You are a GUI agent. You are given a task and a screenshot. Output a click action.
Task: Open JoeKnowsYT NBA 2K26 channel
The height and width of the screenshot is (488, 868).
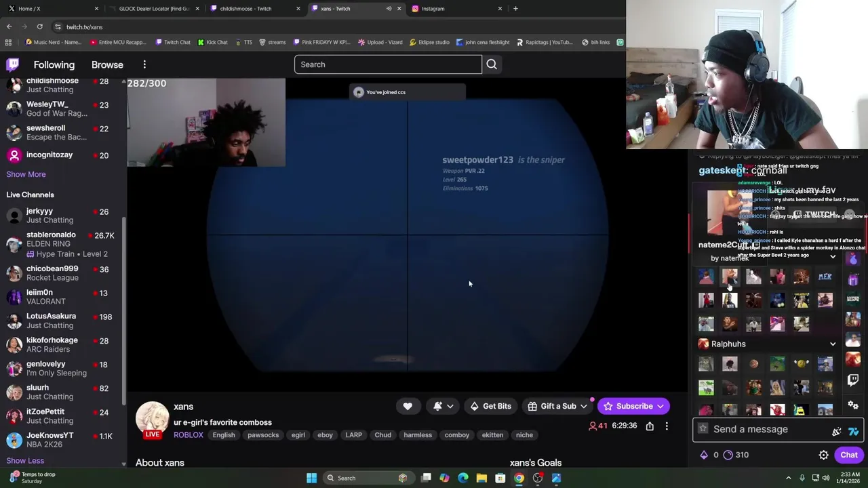62,439
